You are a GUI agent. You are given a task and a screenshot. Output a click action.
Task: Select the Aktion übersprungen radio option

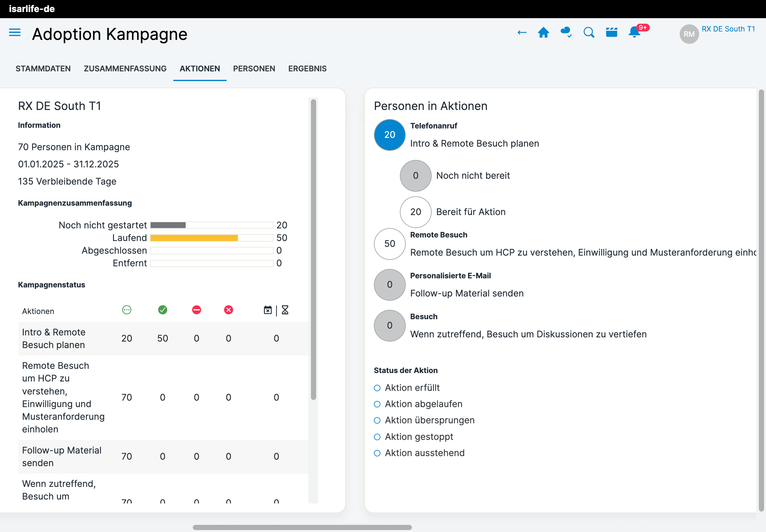tap(377, 420)
